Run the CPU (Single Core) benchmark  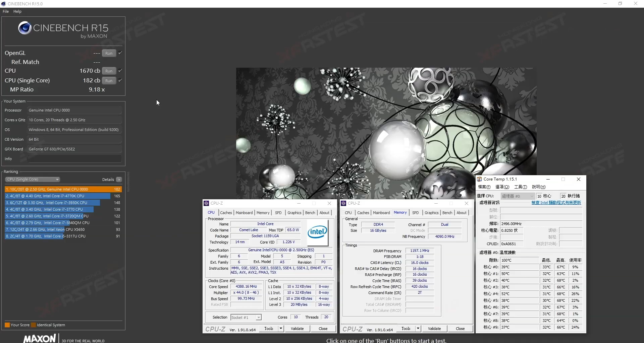pyautogui.click(x=109, y=81)
